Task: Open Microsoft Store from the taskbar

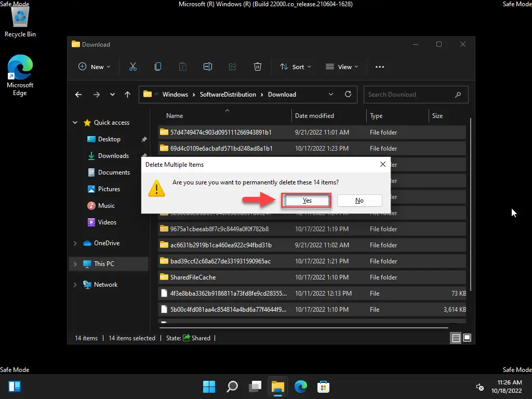Action: tap(323, 387)
